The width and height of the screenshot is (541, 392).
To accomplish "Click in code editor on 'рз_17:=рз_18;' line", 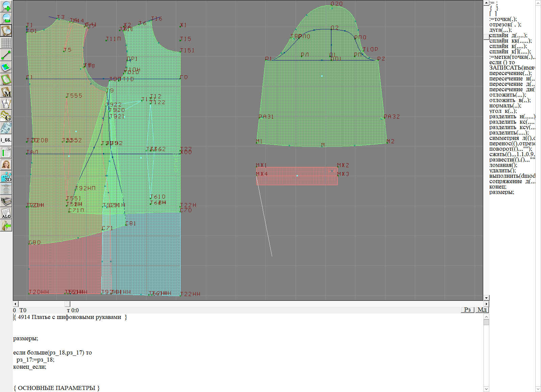I will click(x=35, y=360).
